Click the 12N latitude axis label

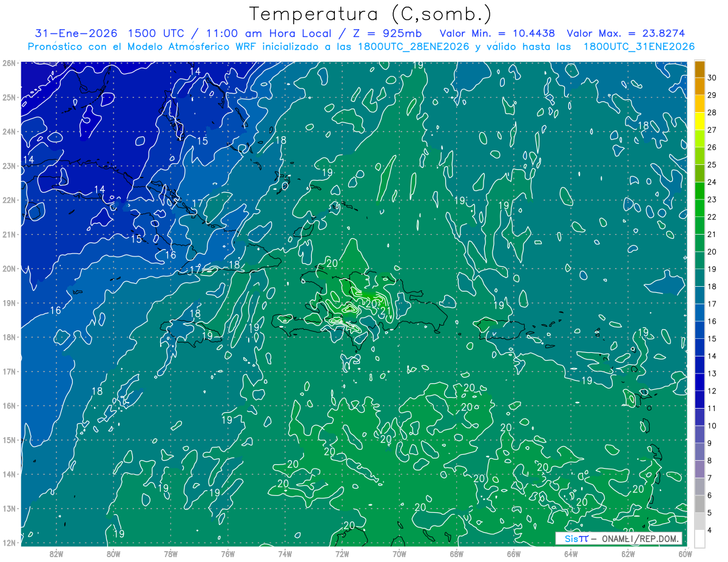point(9,543)
